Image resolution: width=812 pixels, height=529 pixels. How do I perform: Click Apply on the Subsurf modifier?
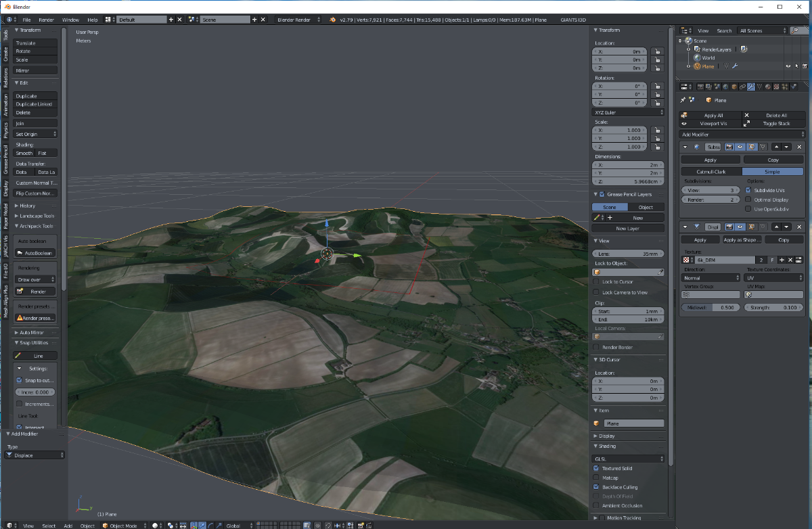[710, 160]
